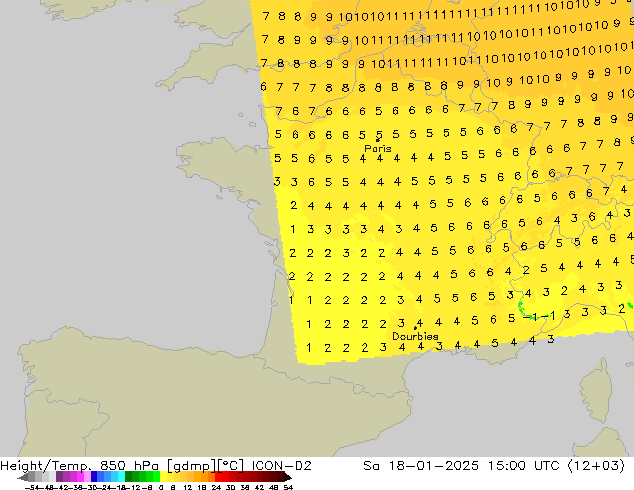Click the 850 hPa level text

point(131,466)
